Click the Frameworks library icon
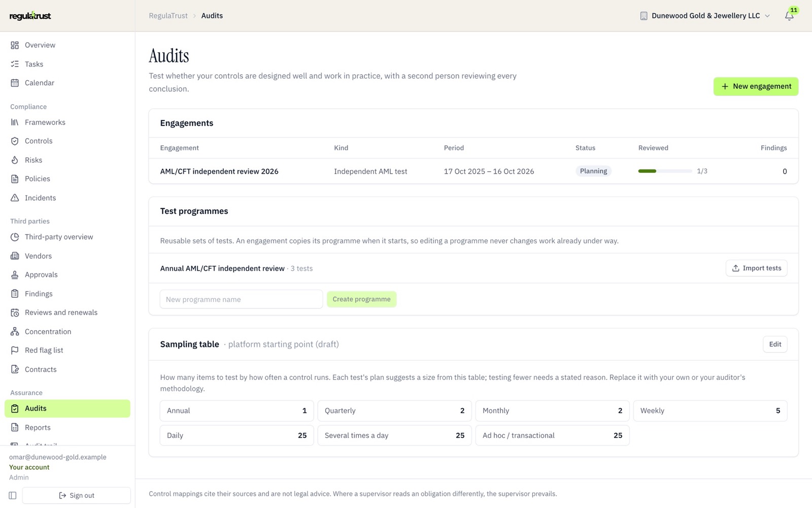Screen dimensions: 812x508 tap(15, 122)
